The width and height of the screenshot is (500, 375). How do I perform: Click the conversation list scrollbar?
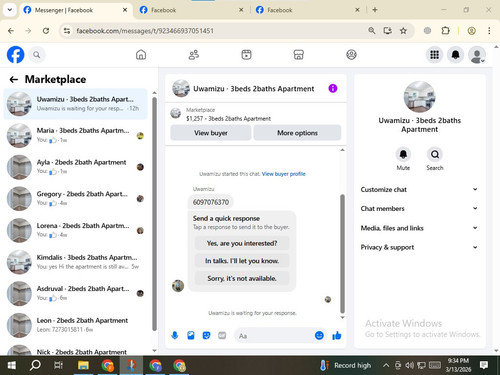154,213
